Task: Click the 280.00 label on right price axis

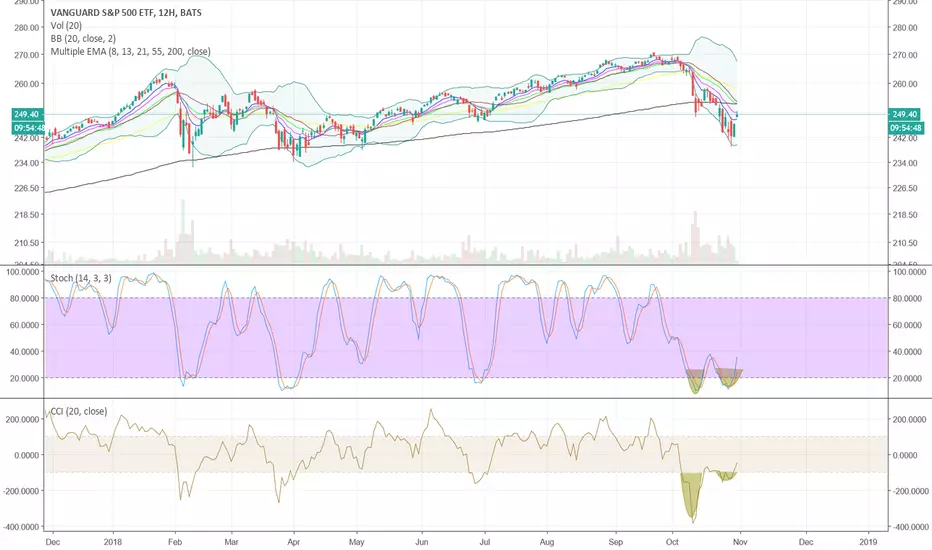Action: point(905,27)
